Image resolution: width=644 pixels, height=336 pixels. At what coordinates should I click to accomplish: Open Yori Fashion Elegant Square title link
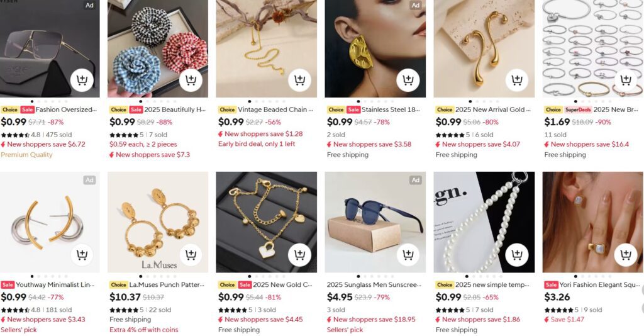[x=599, y=284]
